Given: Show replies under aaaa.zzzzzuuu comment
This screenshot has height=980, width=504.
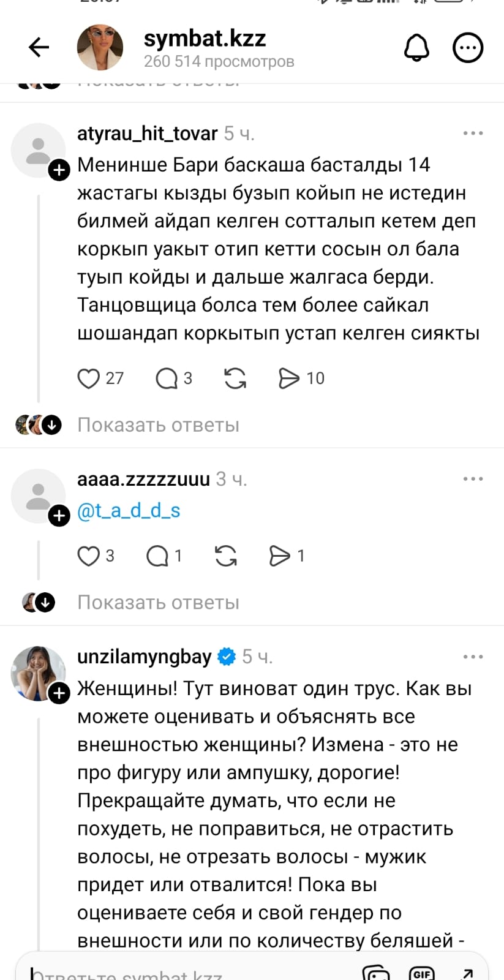Looking at the screenshot, I should pyautogui.click(x=158, y=603).
